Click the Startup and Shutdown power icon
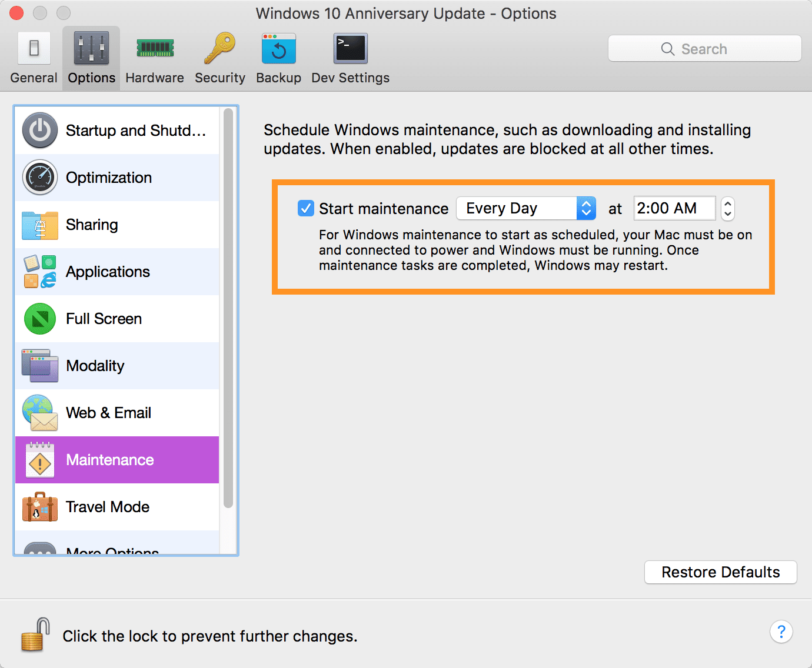The height and width of the screenshot is (668, 812). 40,131
